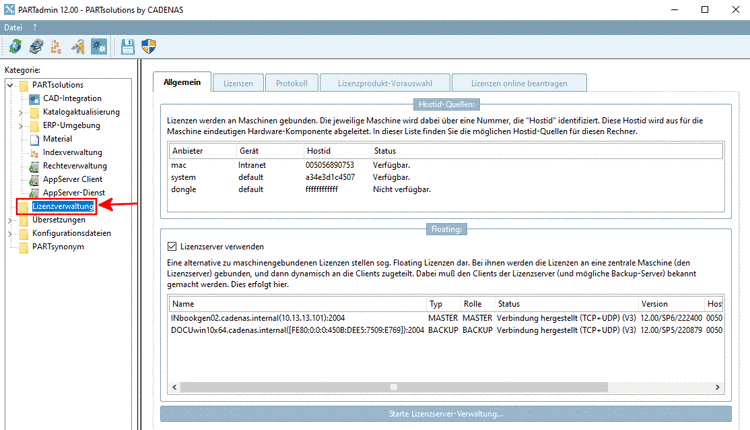Click version cell 12.00/SP6/222400
Screen dimensions: 750x430
point(671,318)
